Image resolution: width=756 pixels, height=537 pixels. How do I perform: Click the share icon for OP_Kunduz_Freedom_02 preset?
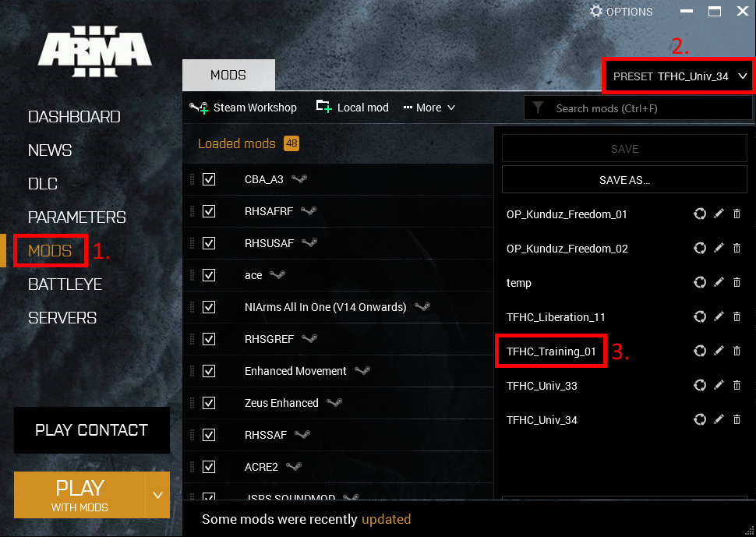(700, 248)
